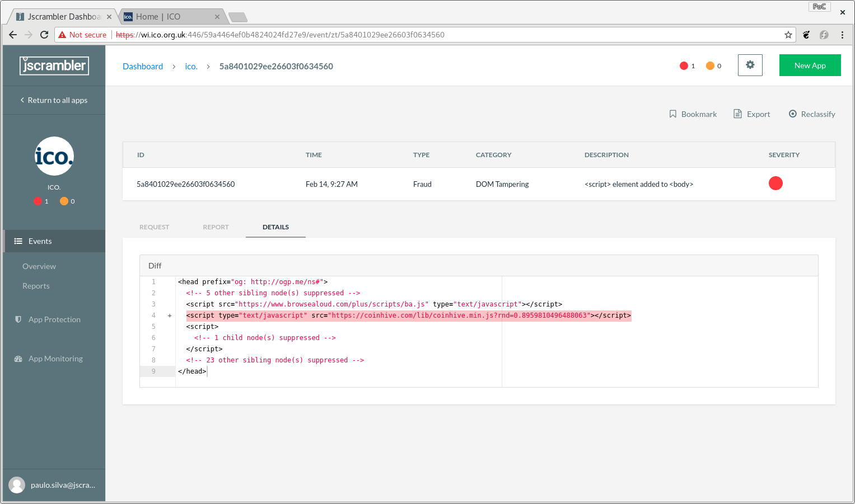Click the browser address bar URL
The image size is (855, 504).
tap(336, 35)
